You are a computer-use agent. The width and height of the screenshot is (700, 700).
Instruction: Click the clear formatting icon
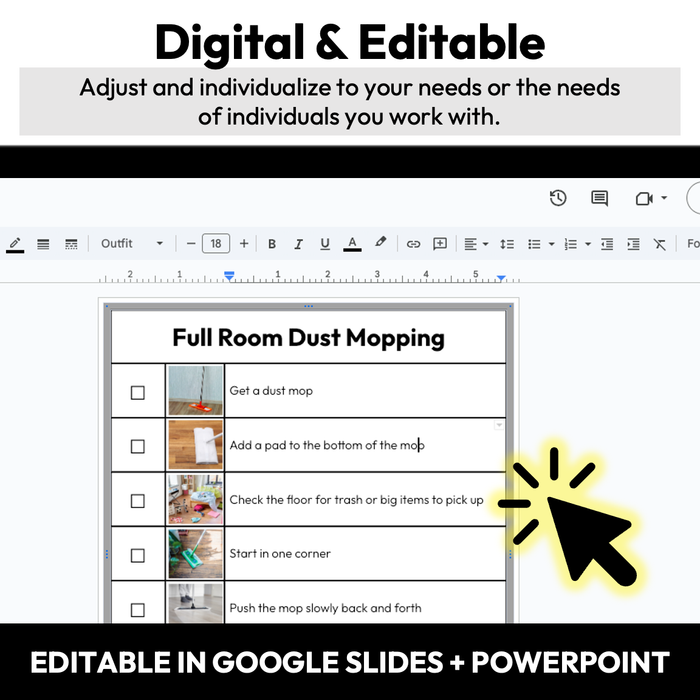(x=659, y=243)
